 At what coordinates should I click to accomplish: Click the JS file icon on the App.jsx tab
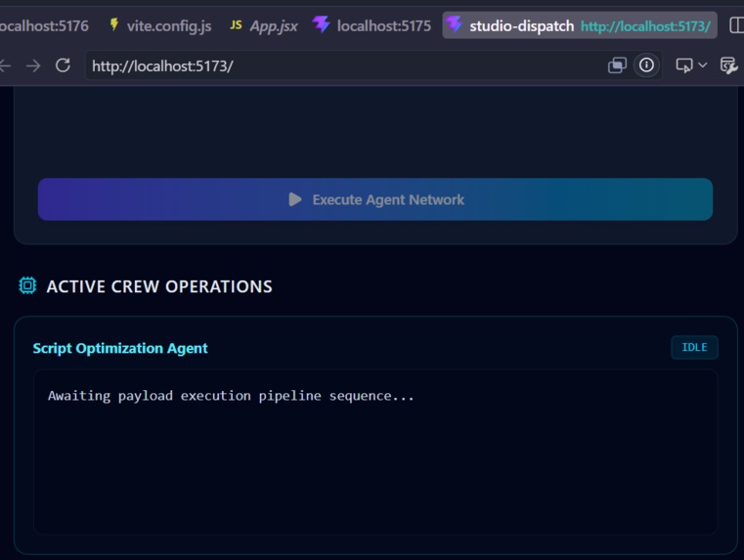236,24
